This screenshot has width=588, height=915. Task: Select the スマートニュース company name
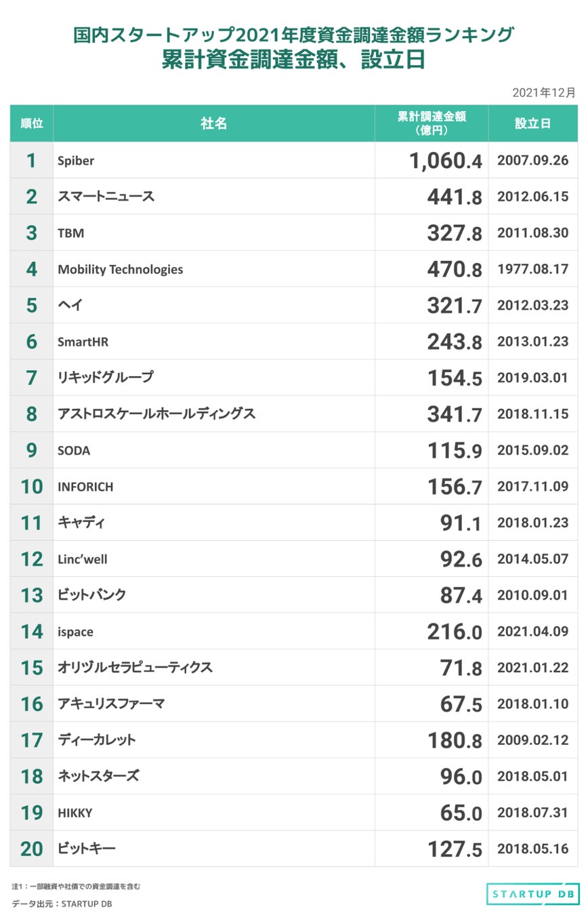click(x=106, y=197)
